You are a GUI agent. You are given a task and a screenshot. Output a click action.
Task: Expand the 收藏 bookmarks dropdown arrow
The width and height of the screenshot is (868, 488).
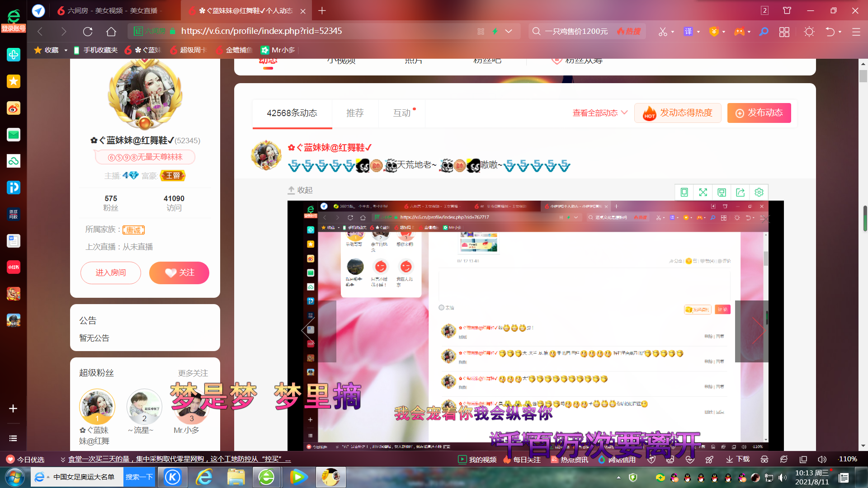pyautogui.click(x=66, y=50)
